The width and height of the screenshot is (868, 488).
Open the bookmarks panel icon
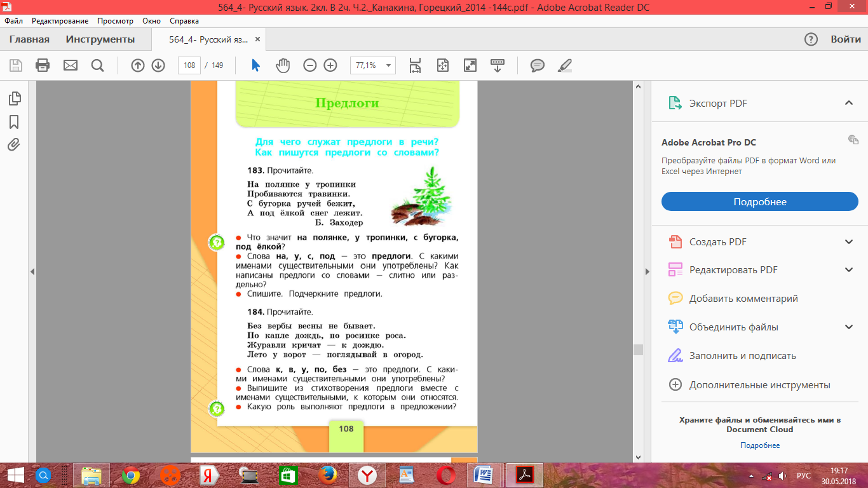point(14,122)
